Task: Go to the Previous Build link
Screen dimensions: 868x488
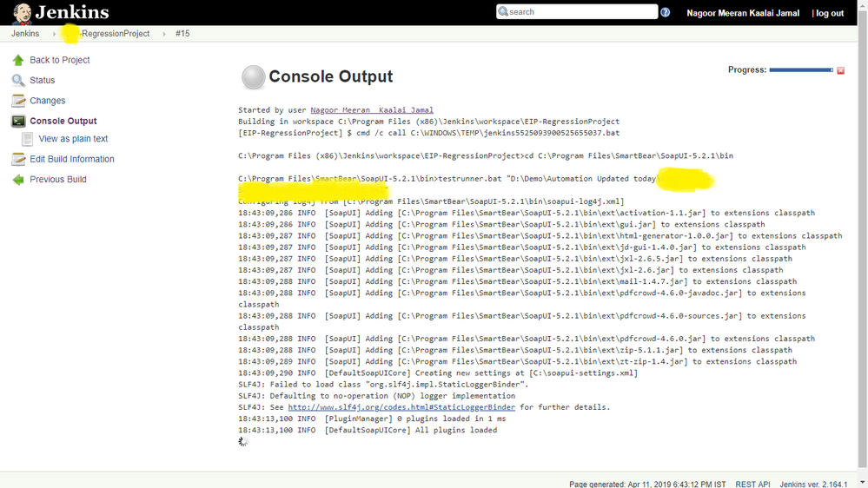Action: coord(58,179)
